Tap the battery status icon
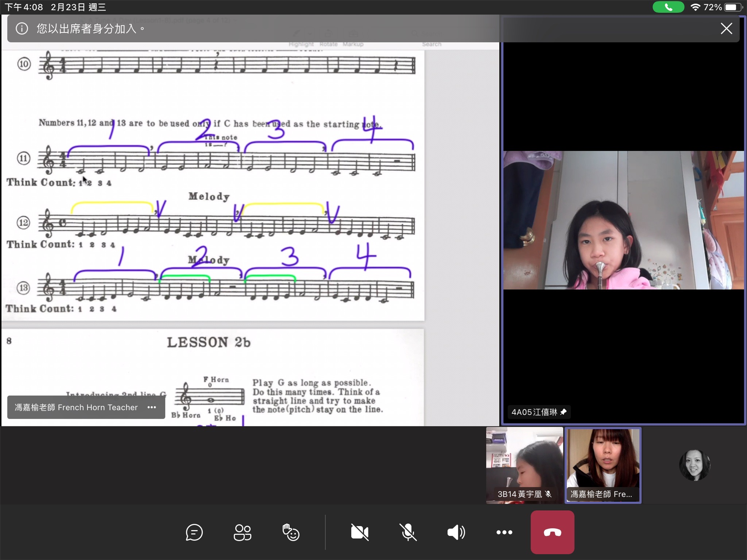The image size is (747, 560). coord(732,7)
